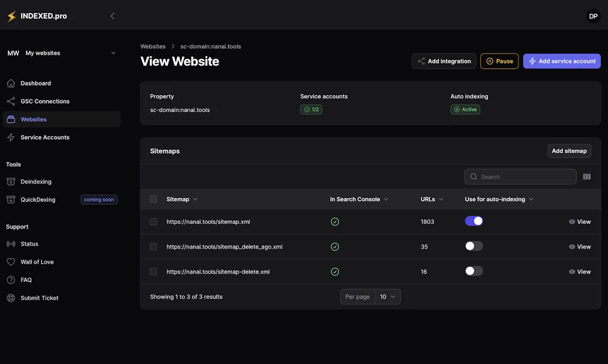View the sitemap-delete.xml sitemap details
The height and width of the screenshot is (364, 608).
[579, 272]
